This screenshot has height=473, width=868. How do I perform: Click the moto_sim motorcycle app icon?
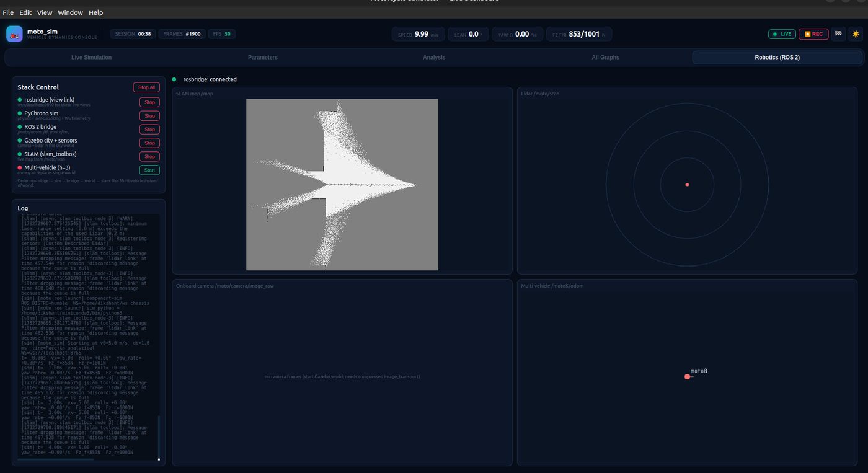click(x=14, y=34)
